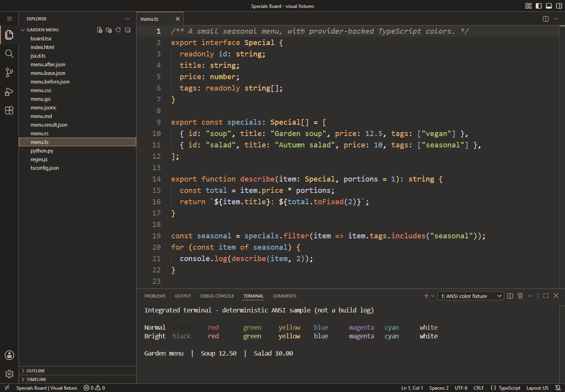This screenshot has width=565, height=392.
Task: Add a new terminal with plus icon
Action: click(426, 296)
